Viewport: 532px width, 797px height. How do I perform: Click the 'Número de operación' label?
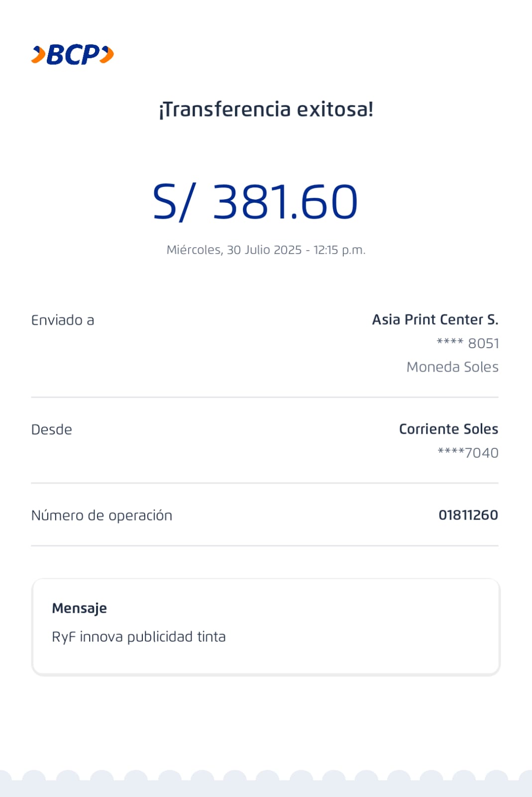(x=102, y=515)
